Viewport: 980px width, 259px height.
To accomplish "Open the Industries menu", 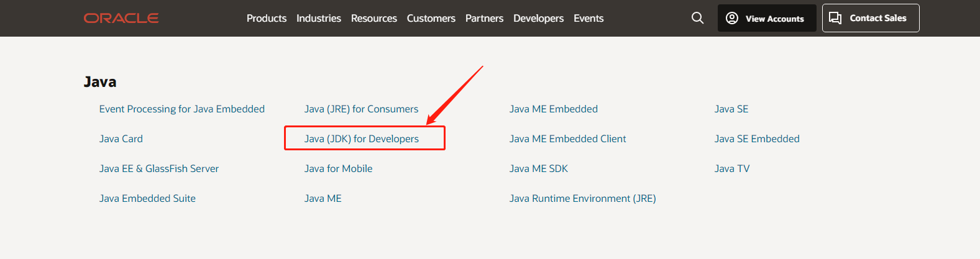I will (319, 18).
